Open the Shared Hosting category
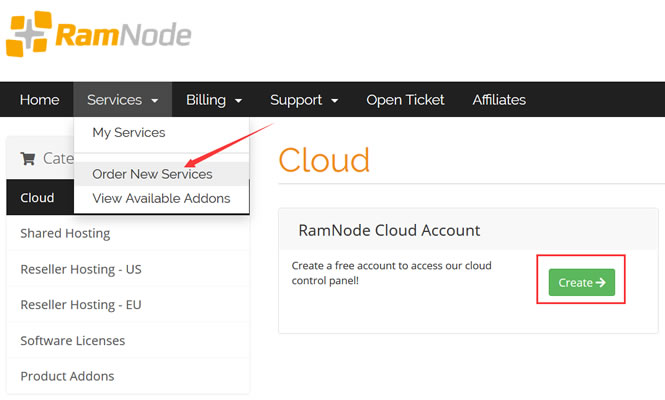Image resolution: width=665 pixels, height=400 pixels. coord(128,233)
